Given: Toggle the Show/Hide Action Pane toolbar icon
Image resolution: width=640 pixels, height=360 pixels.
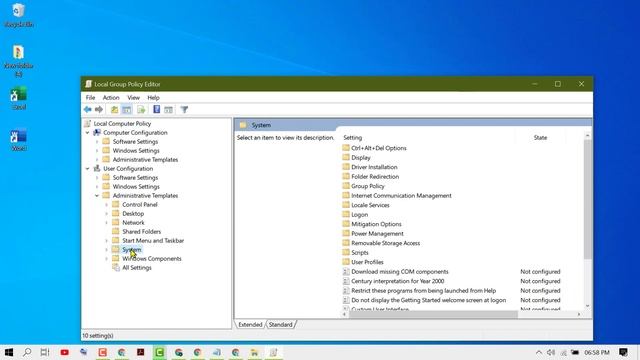Looking at the screenshot, I should click(169, 109).
